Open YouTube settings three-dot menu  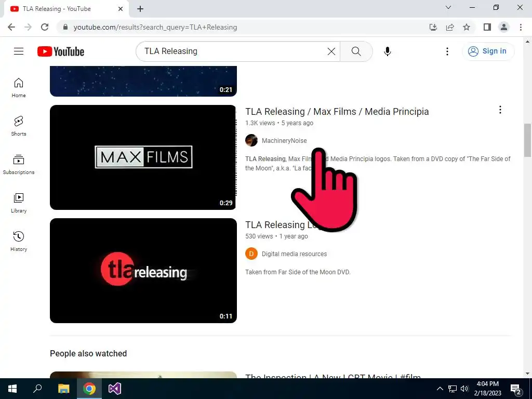(x=447, y=51)
